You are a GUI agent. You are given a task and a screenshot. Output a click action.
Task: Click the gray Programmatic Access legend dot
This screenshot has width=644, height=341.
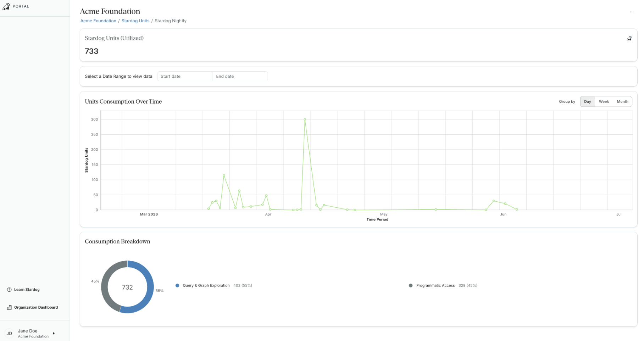pyautogui.click(x=411, y=285)
